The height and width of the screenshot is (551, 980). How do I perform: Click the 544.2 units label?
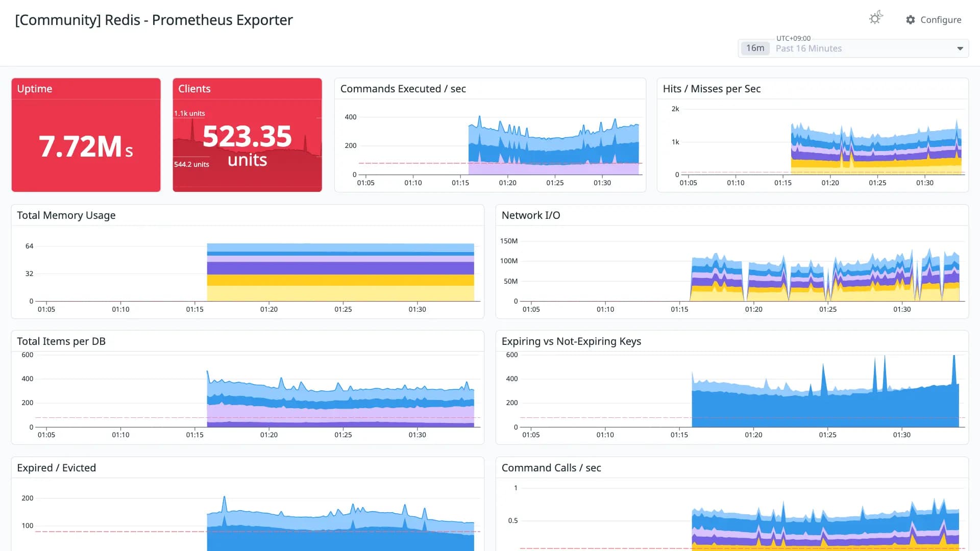(x=191, y=164)
